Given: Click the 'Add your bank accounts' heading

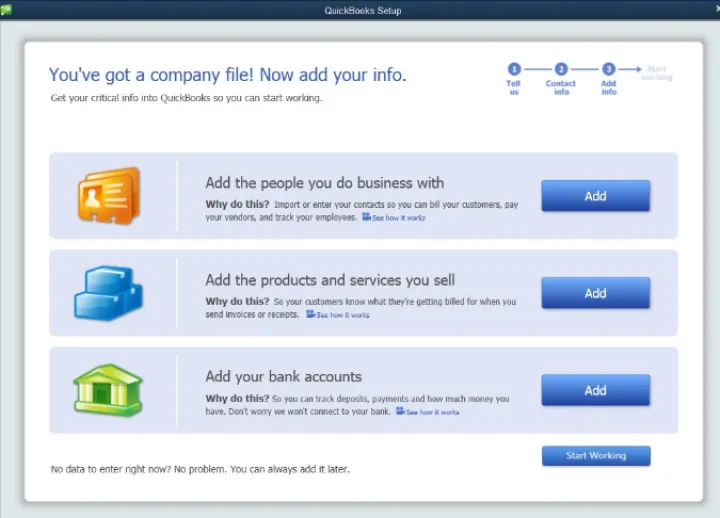Looking at the screenshot, I should (283, 377).
